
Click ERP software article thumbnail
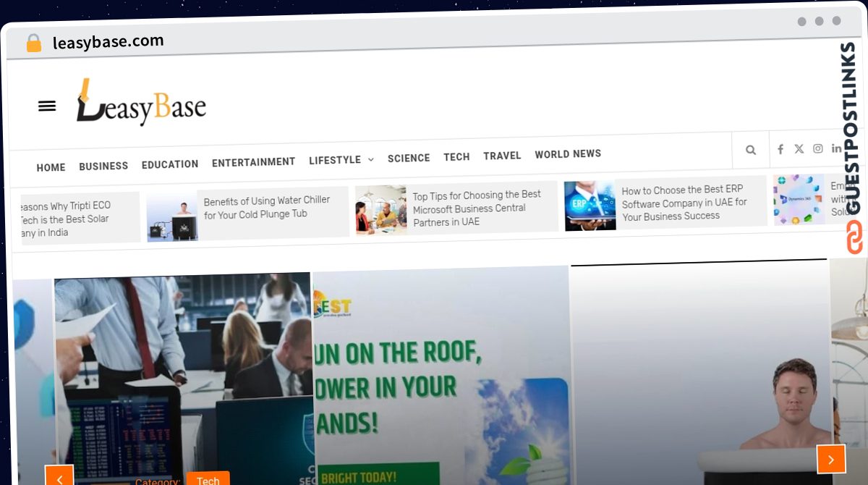590,206
